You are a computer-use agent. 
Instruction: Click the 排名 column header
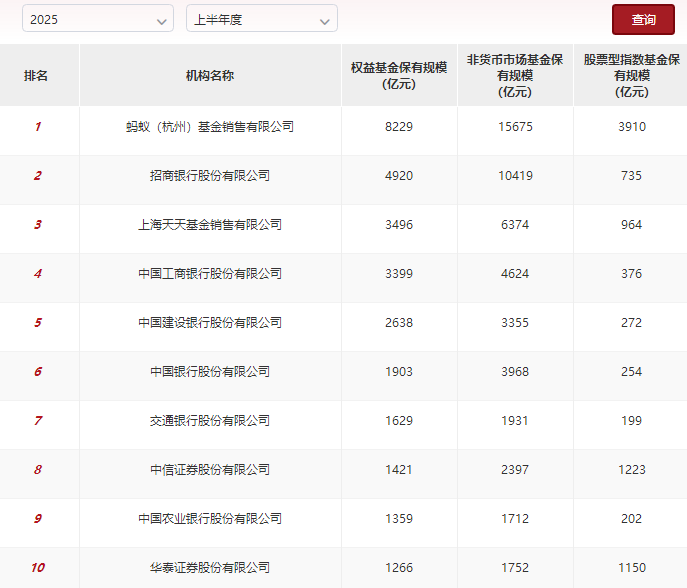point(37,75)
